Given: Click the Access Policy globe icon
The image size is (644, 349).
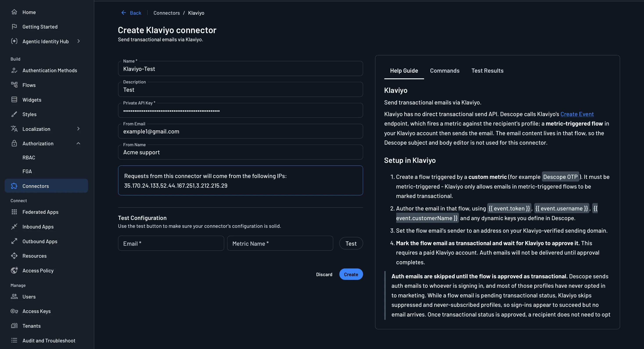Looking at the screenshot, I should (14, 270).
